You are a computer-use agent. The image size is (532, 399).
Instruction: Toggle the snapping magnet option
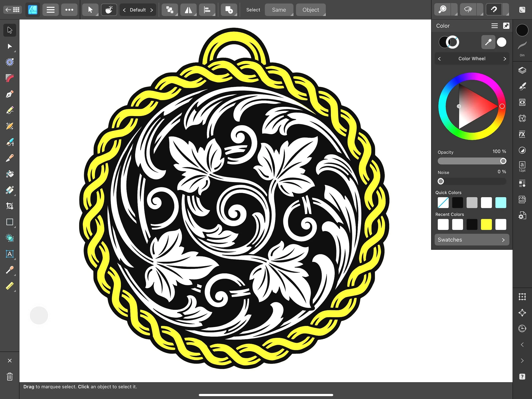(494, 10)
